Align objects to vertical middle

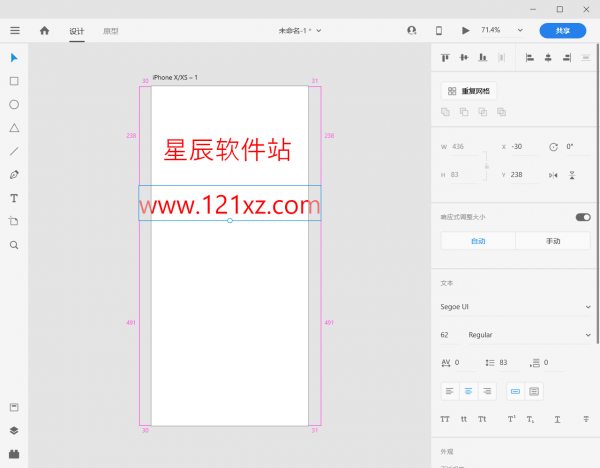coord(464,58)
